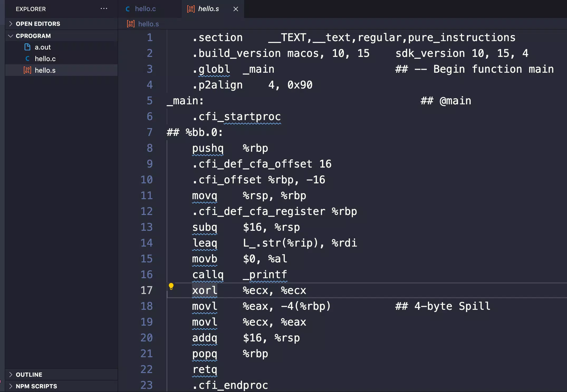Click the EXPLORER panel title
The width and height of the screenshot is (567, 392).
pos(31,9)
